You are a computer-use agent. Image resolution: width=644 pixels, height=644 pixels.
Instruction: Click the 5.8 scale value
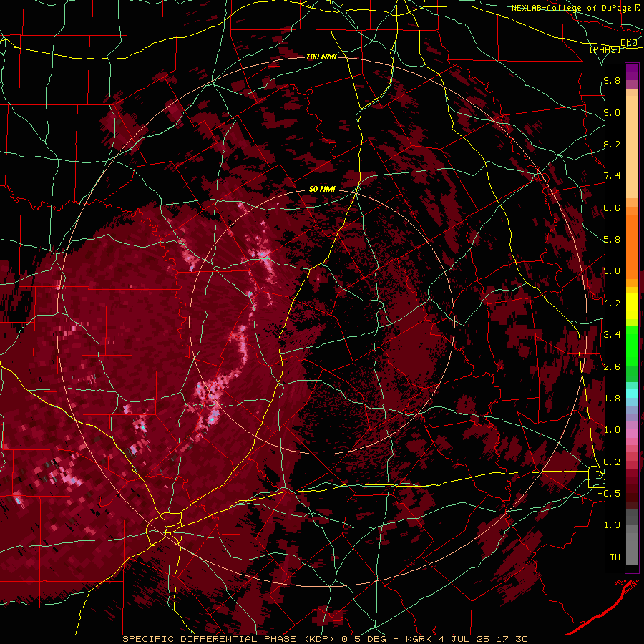[612, 240]
